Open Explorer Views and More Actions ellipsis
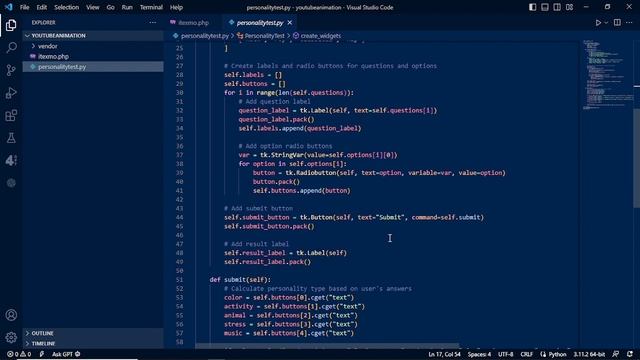Screen dimensions: 640x360 tap(153, 22)
